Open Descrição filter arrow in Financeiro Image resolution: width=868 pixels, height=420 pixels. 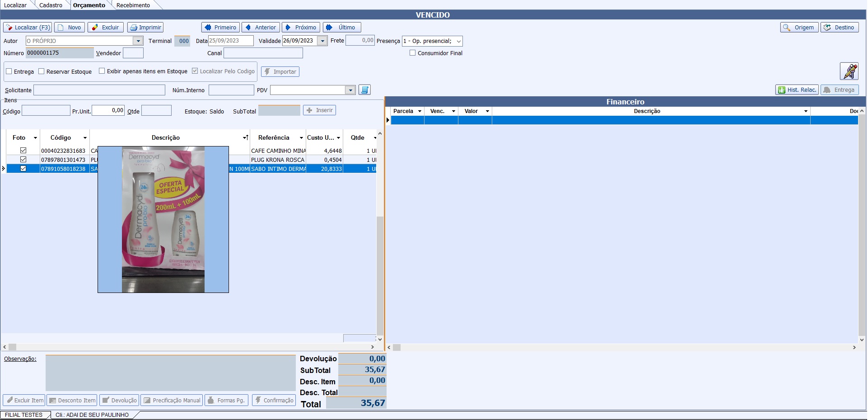pos(806,111)
